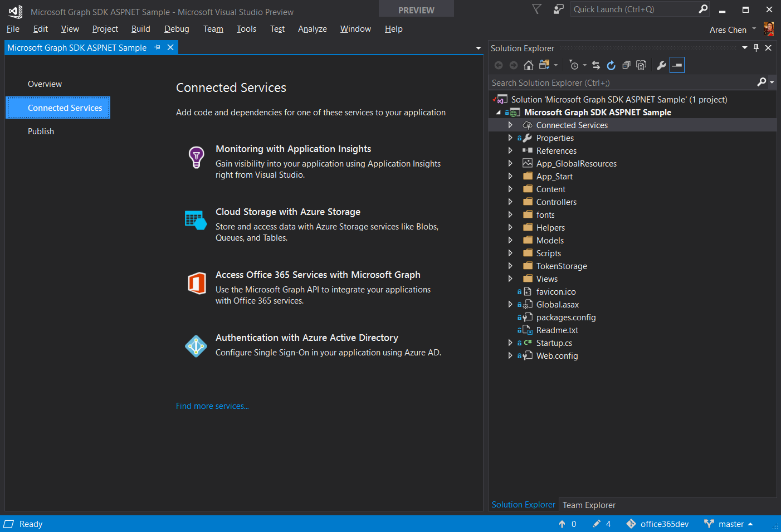This screenshot has height=532, width=781.
Task: Click Collapse All in Solution Explorer toolbar
Action: tap(626, 65)
